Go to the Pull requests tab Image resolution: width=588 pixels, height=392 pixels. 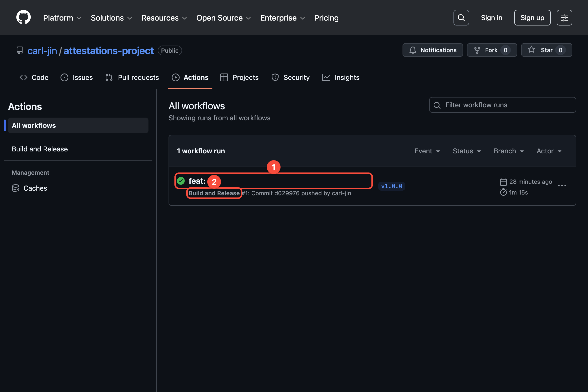pyautogui.click(x=132, y=77)
